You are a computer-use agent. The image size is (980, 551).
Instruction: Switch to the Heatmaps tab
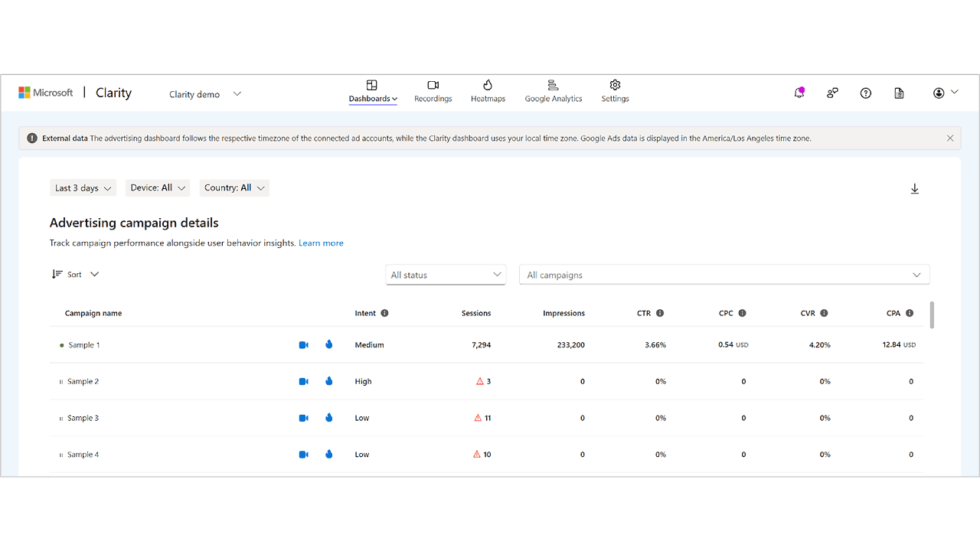point(488,90)
